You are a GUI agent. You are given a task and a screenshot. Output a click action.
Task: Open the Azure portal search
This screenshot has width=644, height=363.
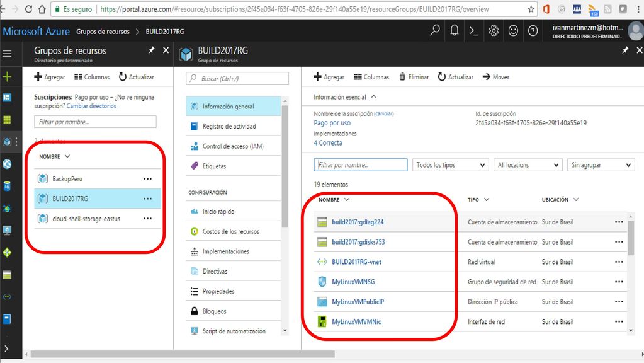coord(434,30)
